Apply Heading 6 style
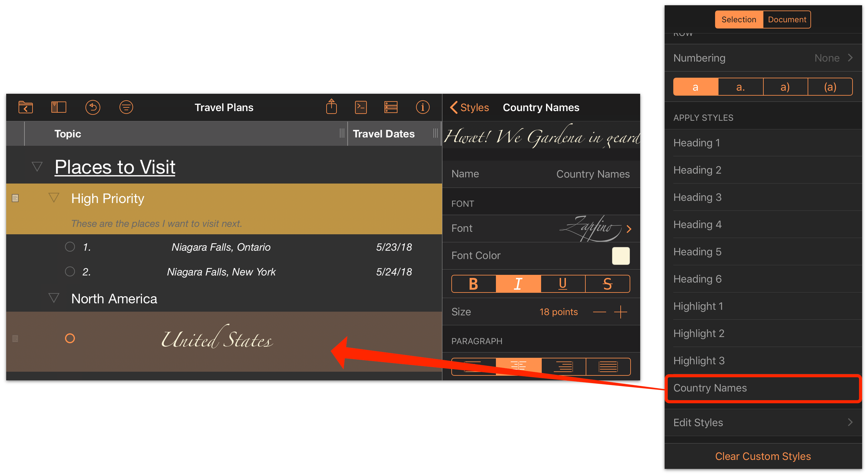Screen dimensions: 868x476 pyautogui.click(x=763, y=279)
